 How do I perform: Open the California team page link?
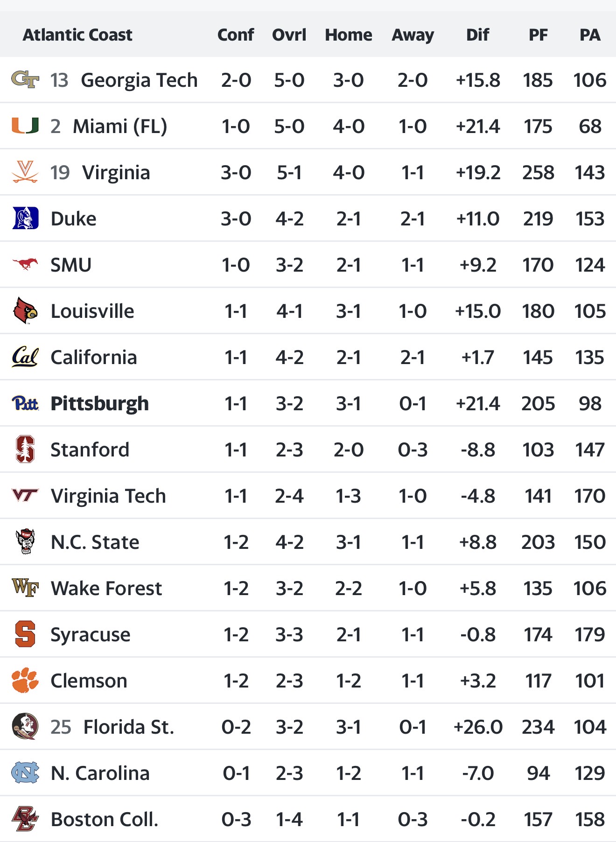coord(94,358)
